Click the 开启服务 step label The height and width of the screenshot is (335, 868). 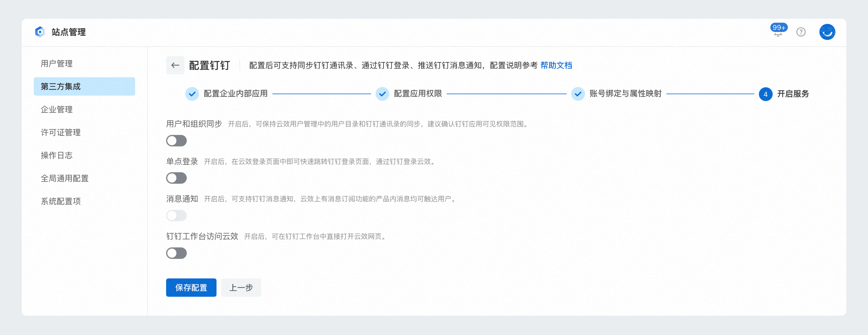(793, 94)
